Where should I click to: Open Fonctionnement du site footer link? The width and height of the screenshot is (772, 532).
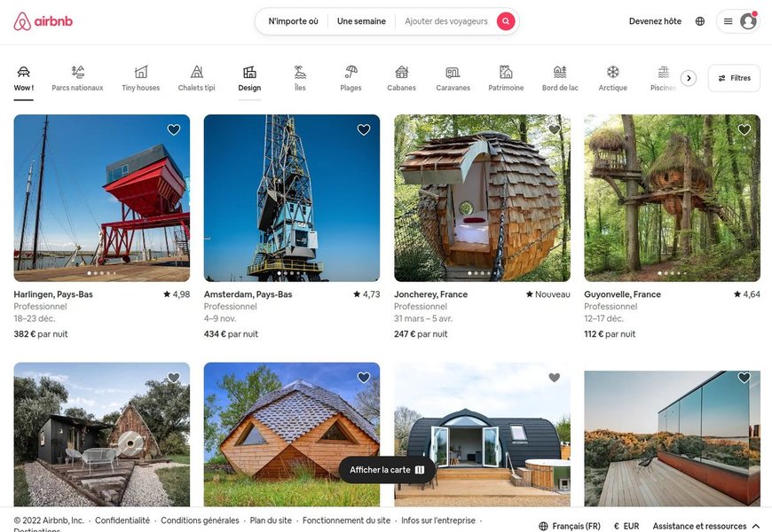tap(346, 520)
